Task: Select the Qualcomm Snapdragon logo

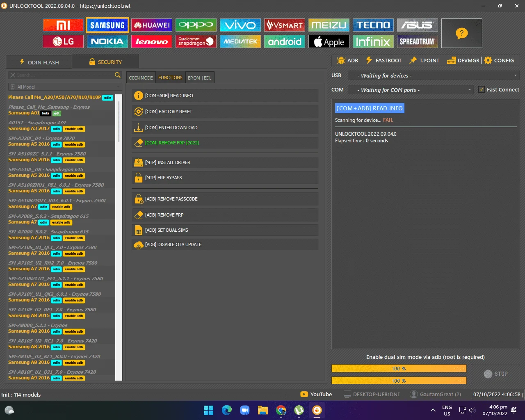Action: coord(196,41)
